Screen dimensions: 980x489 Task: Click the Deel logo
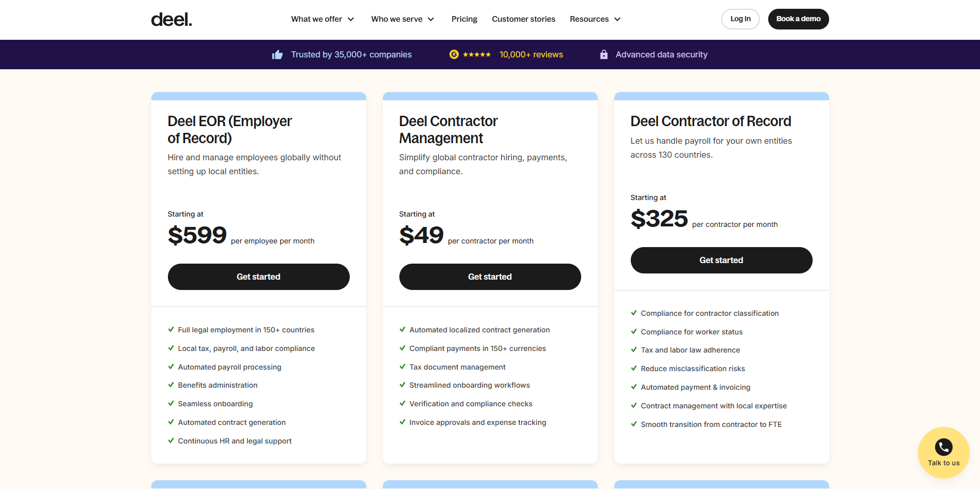(x=171, y=20)
